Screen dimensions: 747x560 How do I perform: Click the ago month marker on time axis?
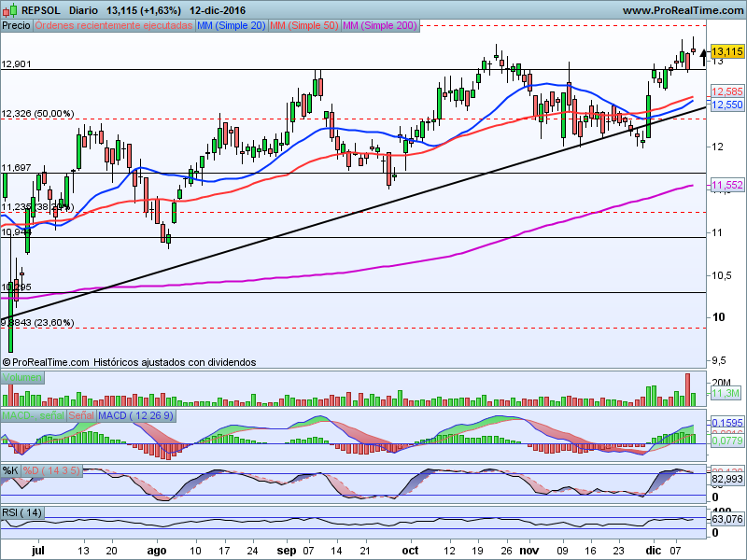click(157, 551)
